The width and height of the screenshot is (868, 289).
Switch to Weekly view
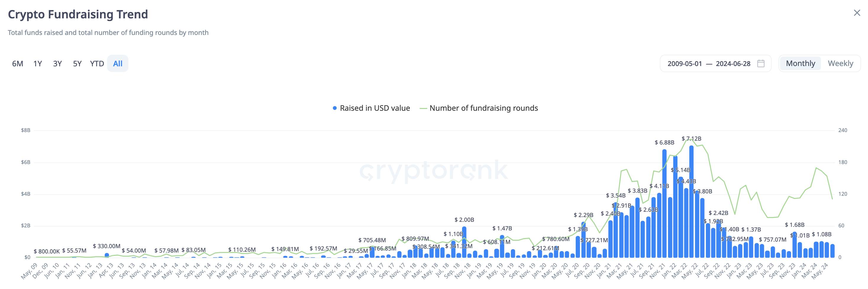click(x=840, y=63)
